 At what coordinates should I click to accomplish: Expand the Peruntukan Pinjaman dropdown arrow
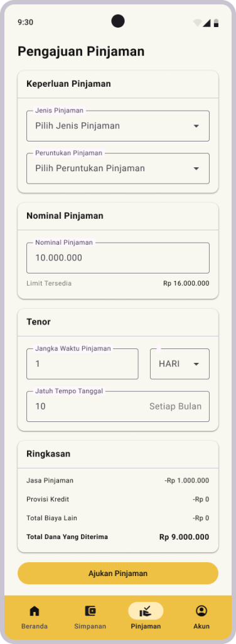196,169
